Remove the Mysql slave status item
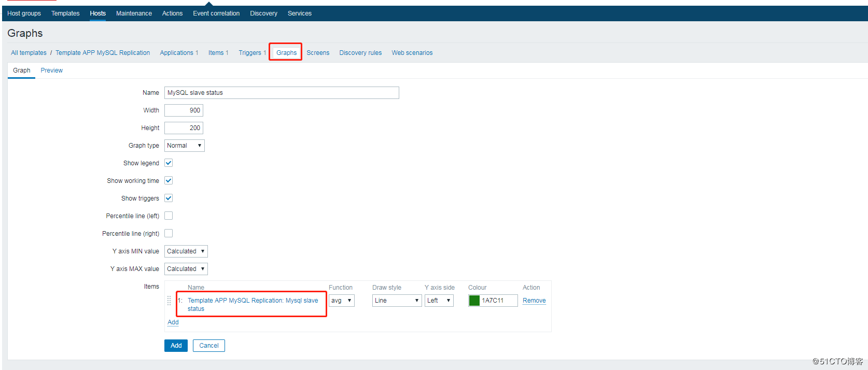The height and width of the screenshot is (370, 868). pyautogui.click(x=534, y=301)
